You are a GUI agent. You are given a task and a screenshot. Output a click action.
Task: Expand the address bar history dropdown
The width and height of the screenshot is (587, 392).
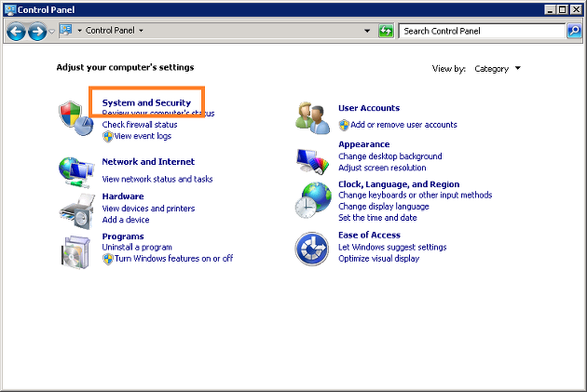tap(367, 31)
